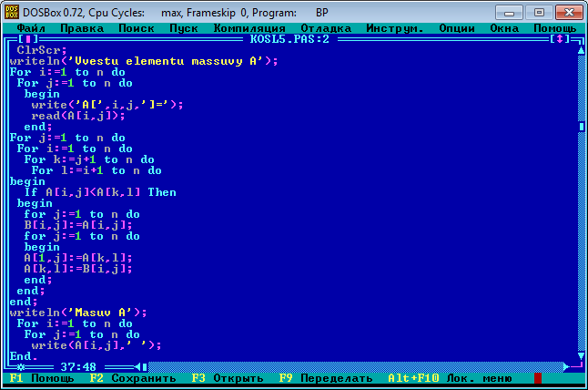The image size is (588, 390).
Task: Click the 37:48 cursor position indicator
Action: 78,366
